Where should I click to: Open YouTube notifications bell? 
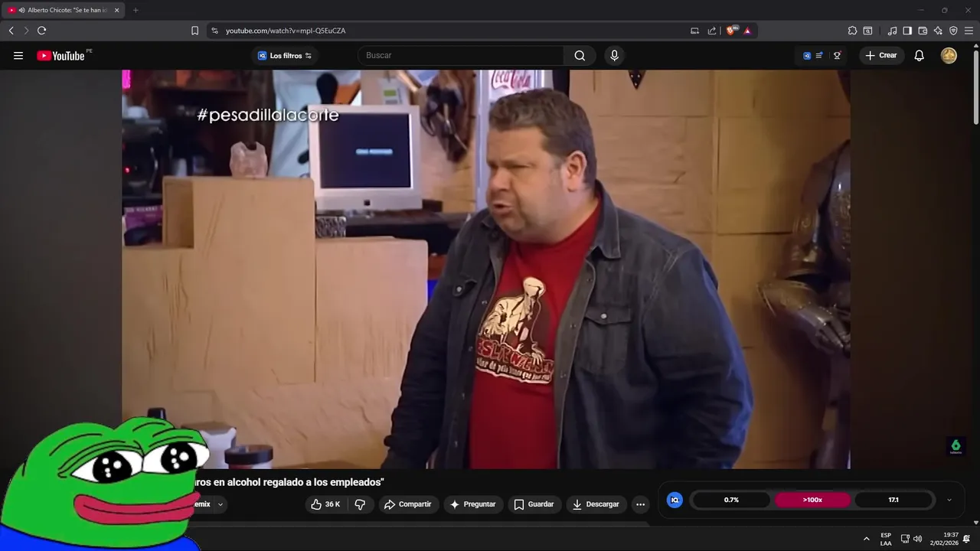(x=920, y=55)
